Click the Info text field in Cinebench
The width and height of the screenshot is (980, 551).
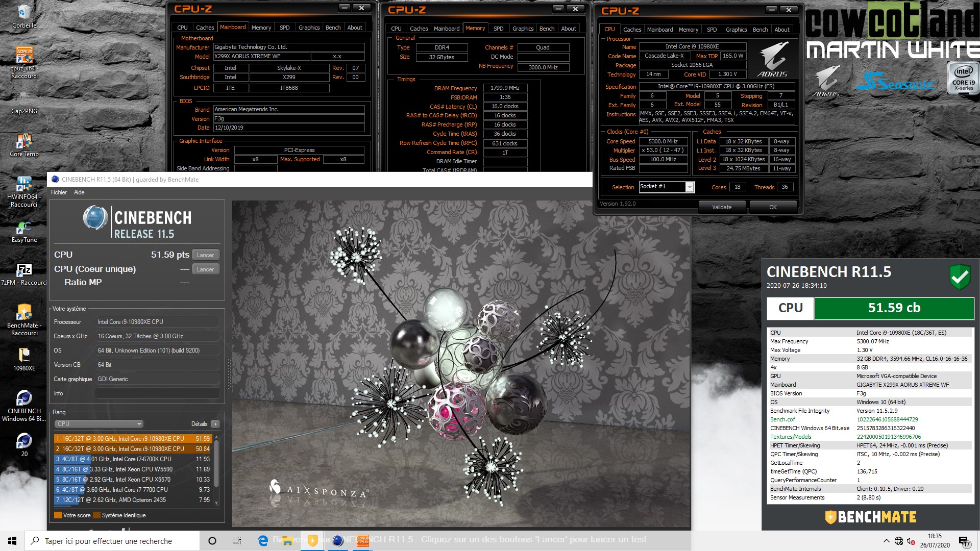point(157,393)
